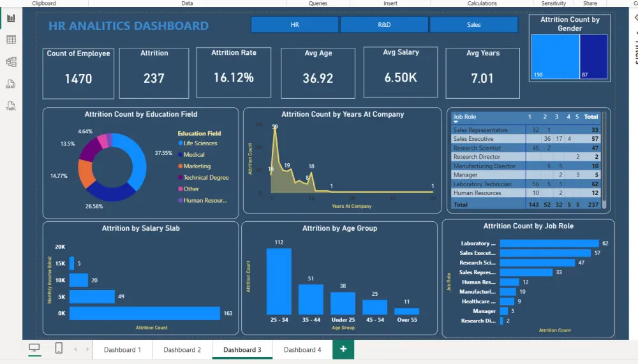Click the 15K salary slab bar
The height and width of the screenshot is (364, 638).
71,263
